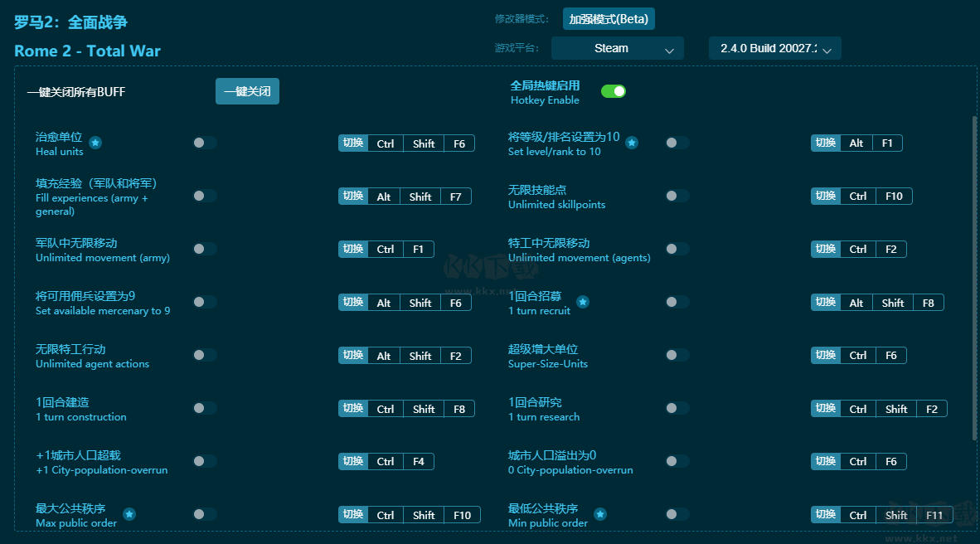Click the 加强模式(Beta) mode button
Viewport: 980px width, 544px height.
pos(609,19)
